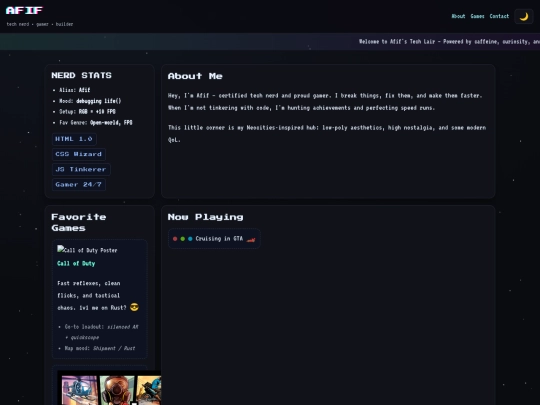
Task: Click the Now Playing heading
Action: [206, 217]
